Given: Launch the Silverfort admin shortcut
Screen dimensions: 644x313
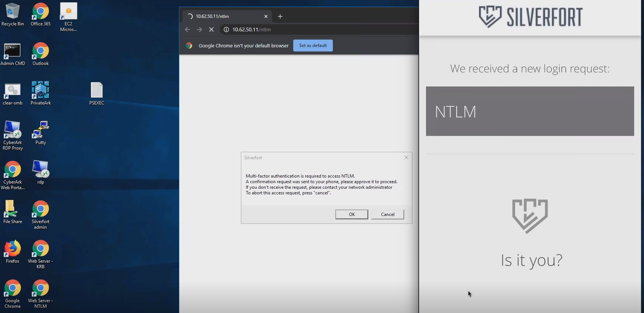Looking at the screenshot, I should click(40, 215).
